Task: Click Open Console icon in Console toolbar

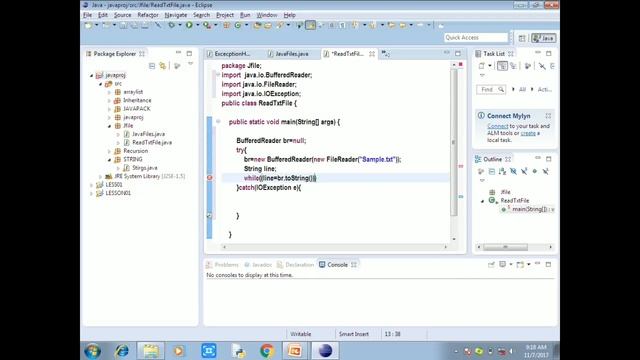Action: (x=520, y=264)
